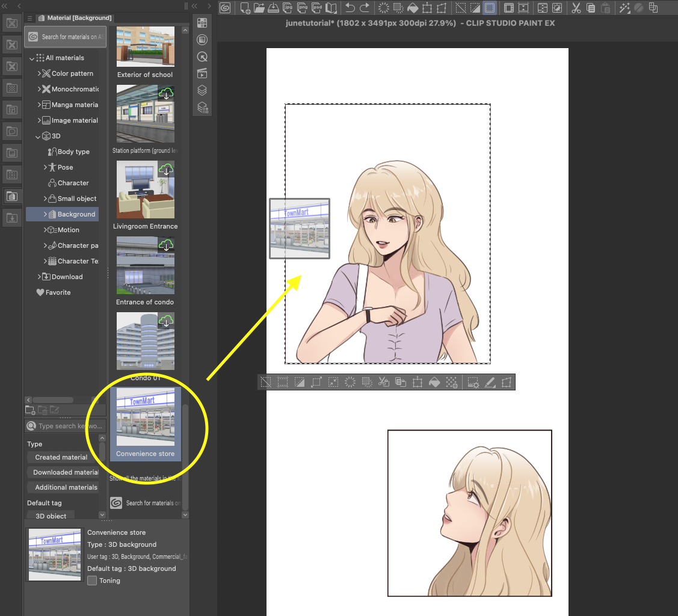Select the Fill bucket in top toolbar
This screenshot has height=616, width=678.
(413, 8)
